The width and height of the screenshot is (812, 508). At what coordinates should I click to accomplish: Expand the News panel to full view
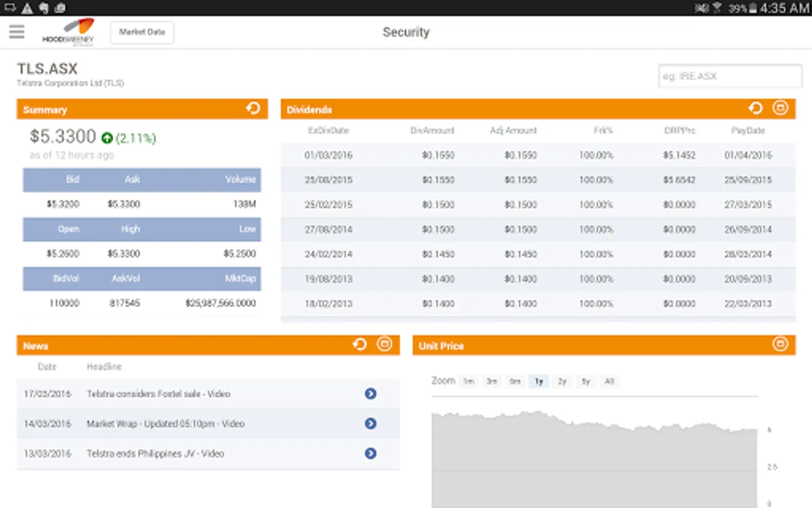point(385,344)
